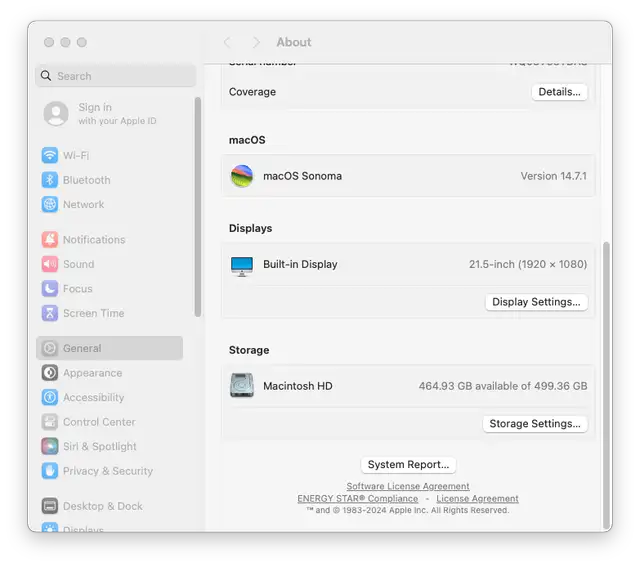Open the ENERGY STAR Compliance link
The width and height of the screenshot is (640, 566).
[358, 498]
